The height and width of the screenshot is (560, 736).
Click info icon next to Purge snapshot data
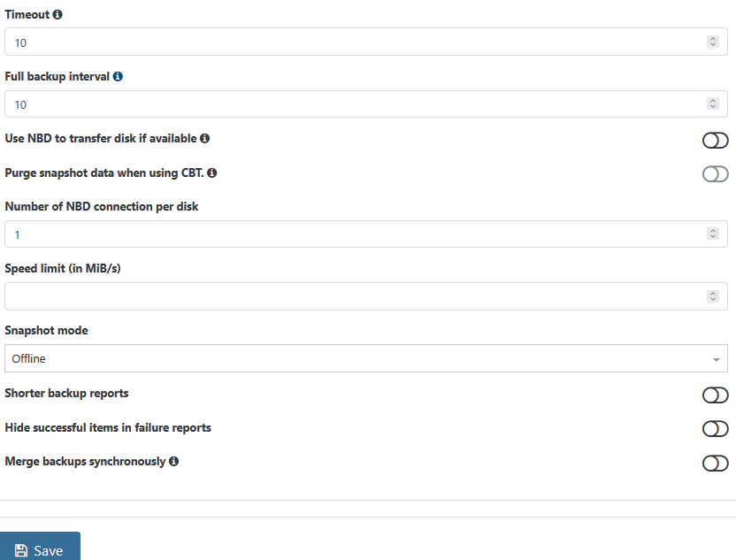(x=212, y=173)
